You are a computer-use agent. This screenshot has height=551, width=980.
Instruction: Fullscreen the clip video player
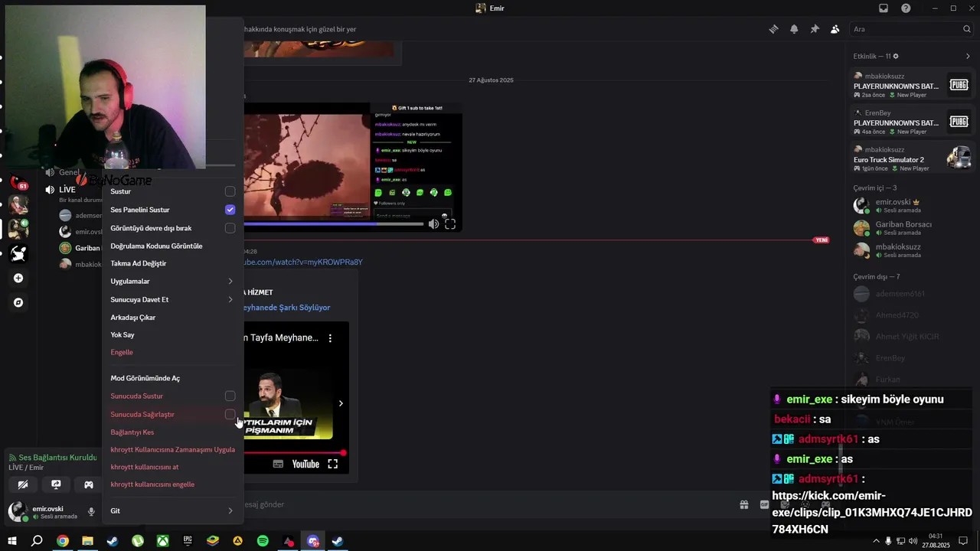click(450, 223)
